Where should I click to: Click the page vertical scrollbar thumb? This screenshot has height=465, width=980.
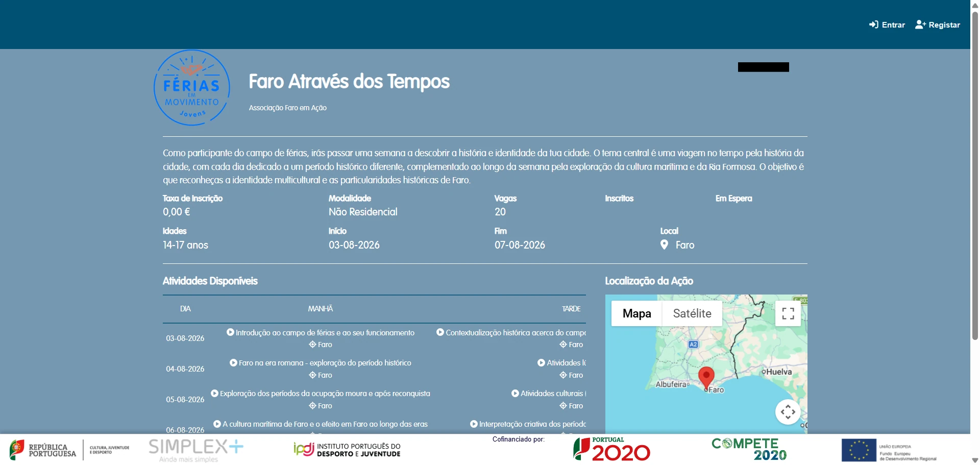(975, 175)
